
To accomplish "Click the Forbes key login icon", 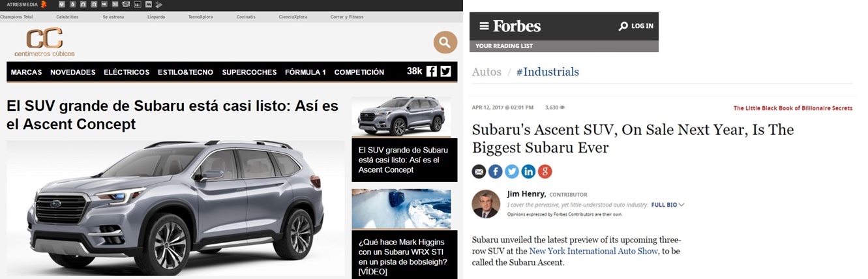I will 623,26.
